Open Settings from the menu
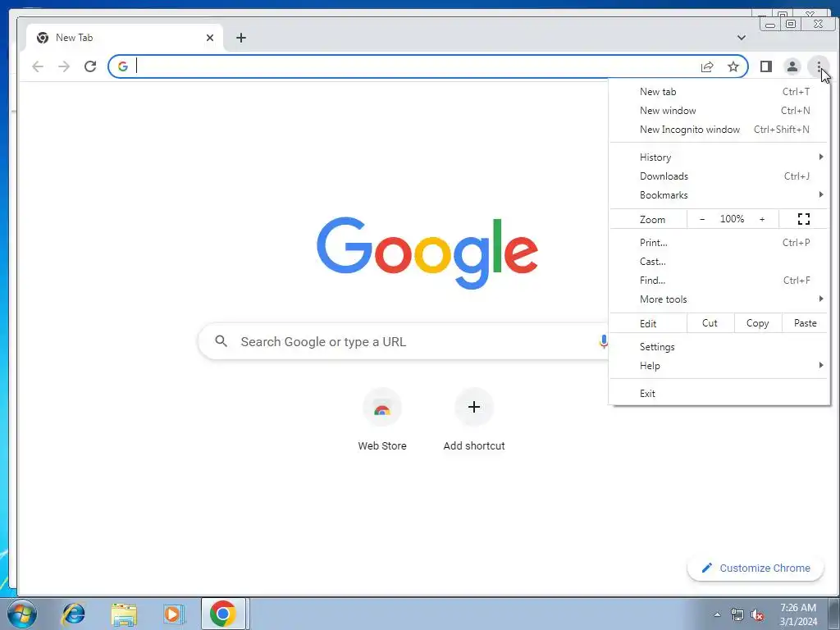The image size is (840, 630). [719, 347]
